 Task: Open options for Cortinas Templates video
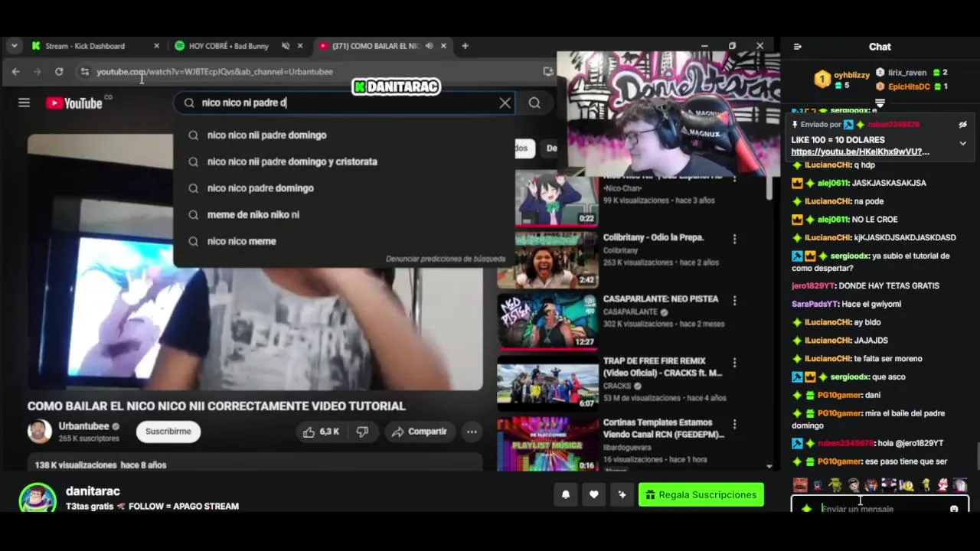point(734,424)
